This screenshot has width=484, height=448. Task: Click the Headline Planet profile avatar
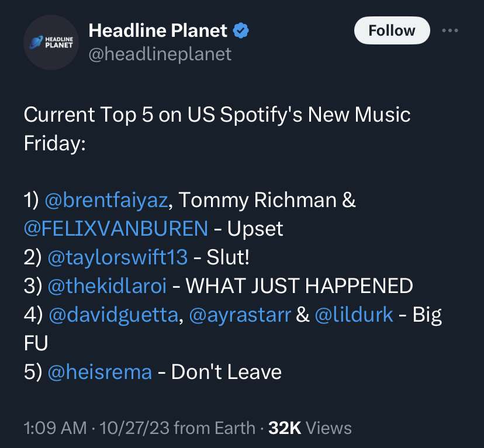click(51, 42)
